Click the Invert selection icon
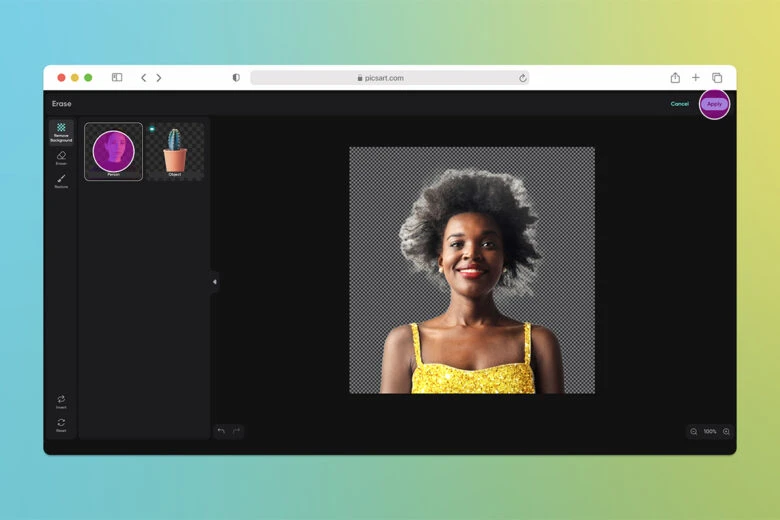Screen dimensions: 780x520 [x=61, y=401]
